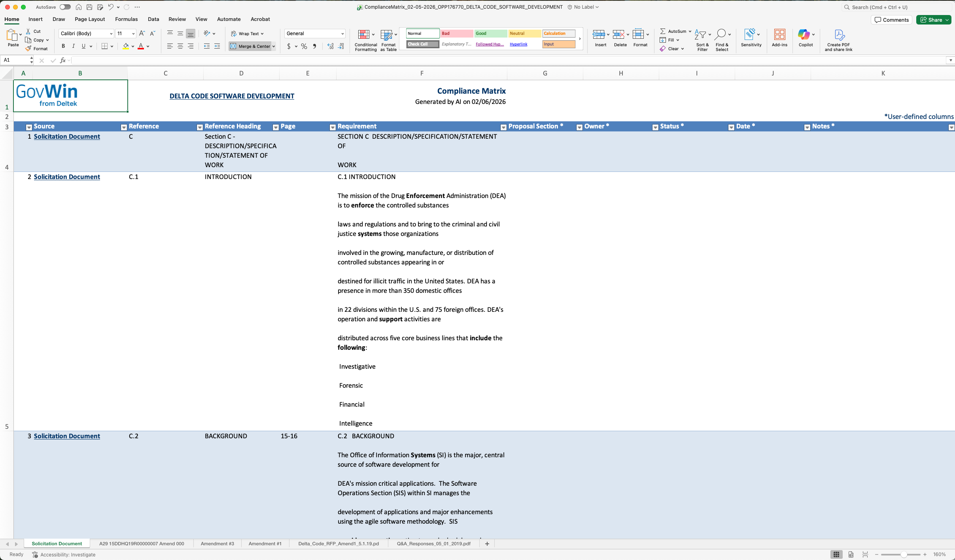The image size is (955, 560).
Task: Apply the Percent Style number format
Action: (x=304, y=46)
